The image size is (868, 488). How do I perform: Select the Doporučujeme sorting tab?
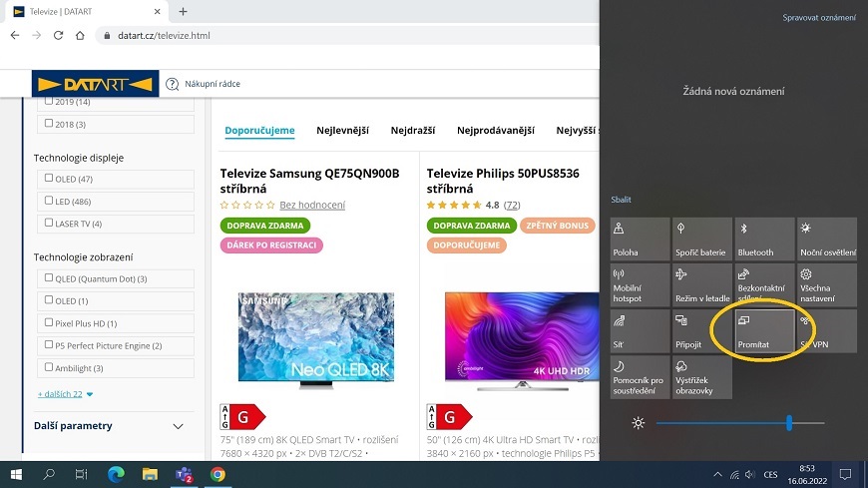point(259,130)
